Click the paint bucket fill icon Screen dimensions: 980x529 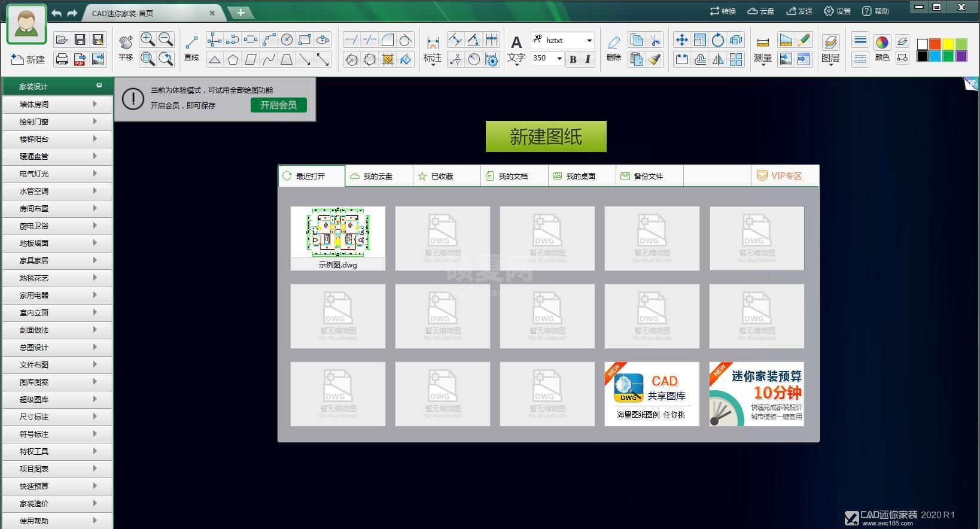pyautogui.click(x=406, y=59)
